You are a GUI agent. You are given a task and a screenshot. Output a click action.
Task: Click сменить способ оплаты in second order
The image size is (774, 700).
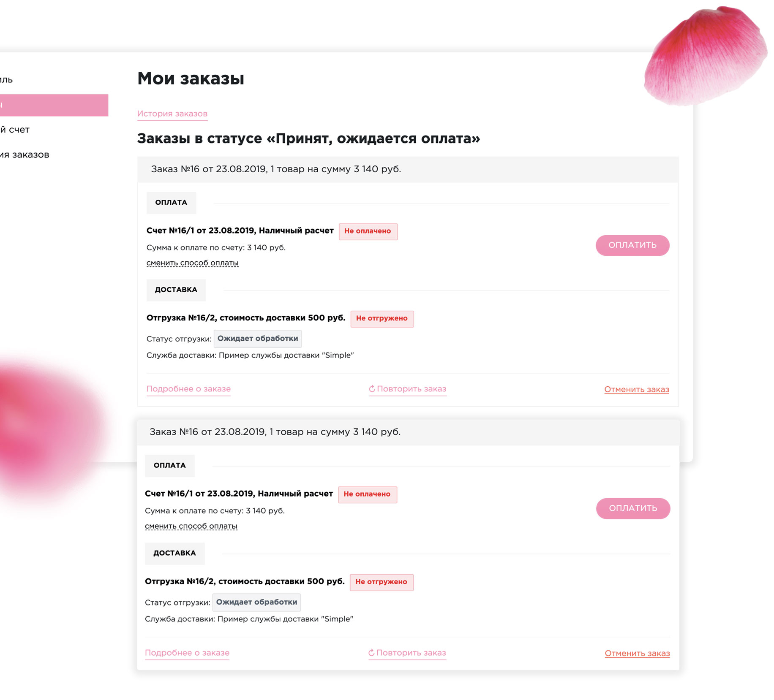point(191,526)
